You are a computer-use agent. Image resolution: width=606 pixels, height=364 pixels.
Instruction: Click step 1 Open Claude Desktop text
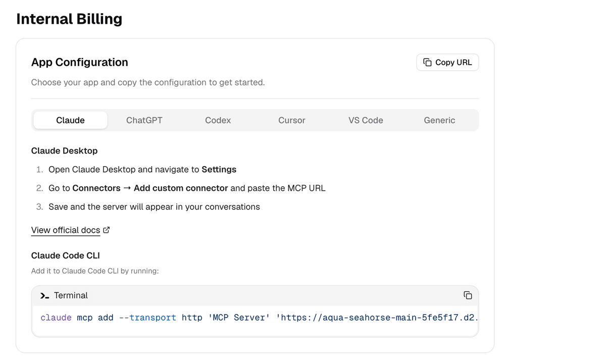coord(142,170)
